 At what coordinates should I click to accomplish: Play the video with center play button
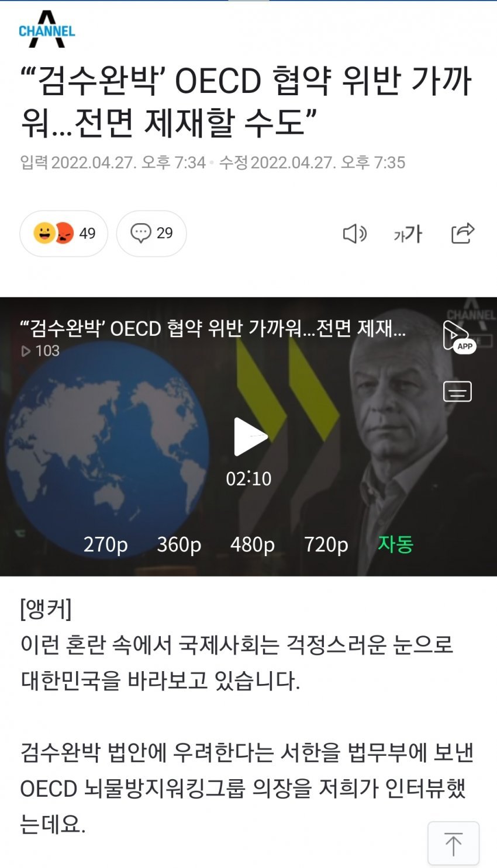pos(250,436)
